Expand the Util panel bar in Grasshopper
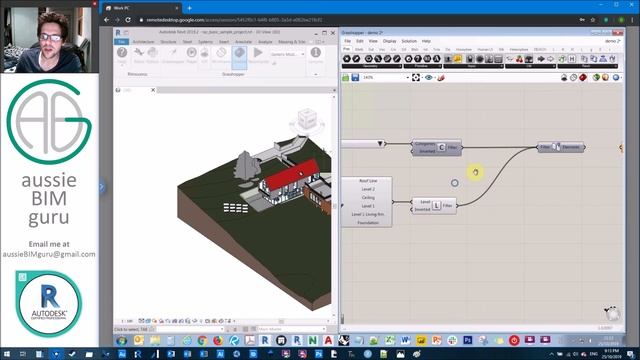The width and height of the screenshot is (640, 360). point(530,66)
